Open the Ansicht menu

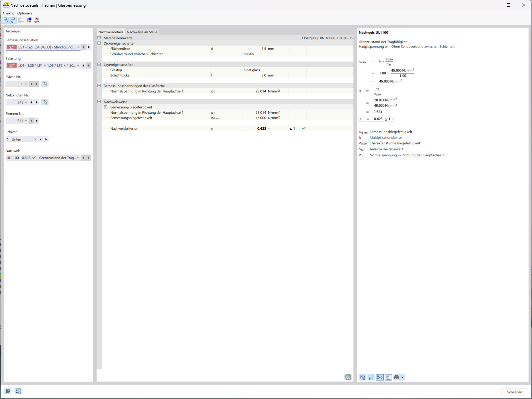click(8, 13)
